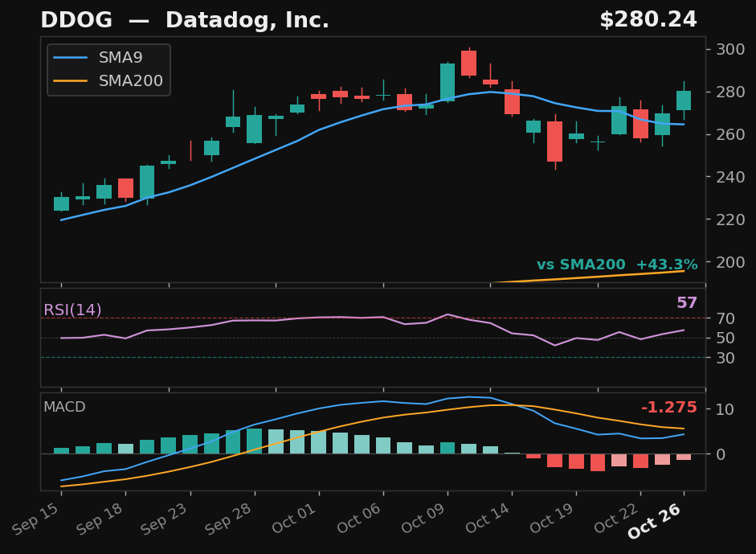Click the highest red candlestick near 300
The width and height of the screenshot is (756, 554).
click(x=468, y=64)
